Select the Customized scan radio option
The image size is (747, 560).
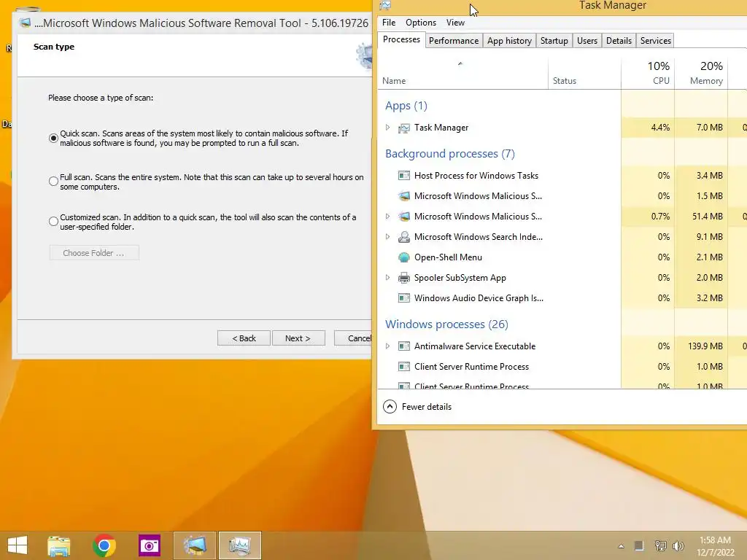pos(53,222)
